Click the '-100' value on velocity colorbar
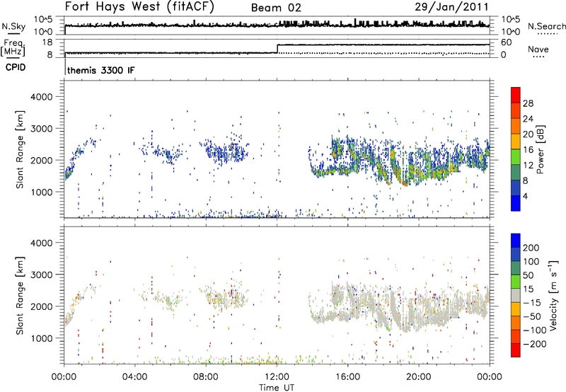The image size is (566, 392). [x=535, y=330]
